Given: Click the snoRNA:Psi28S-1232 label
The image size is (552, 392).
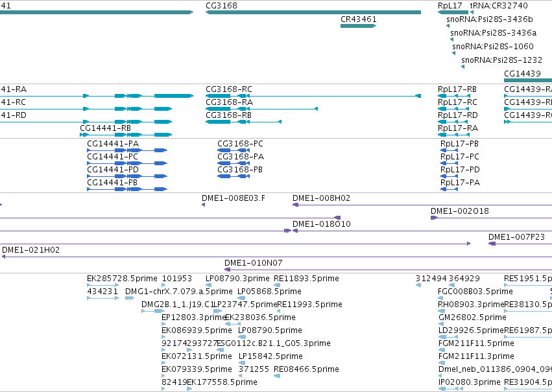Looking at the screenshot, I should pyautogui.click(x=501, y=60).
